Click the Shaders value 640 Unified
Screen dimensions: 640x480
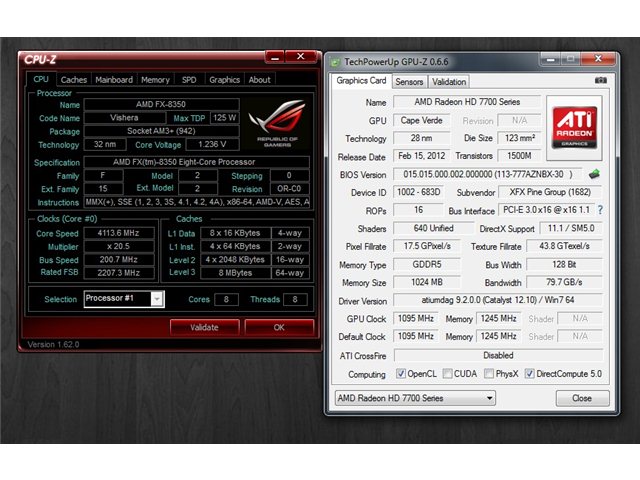click(433, 228)
